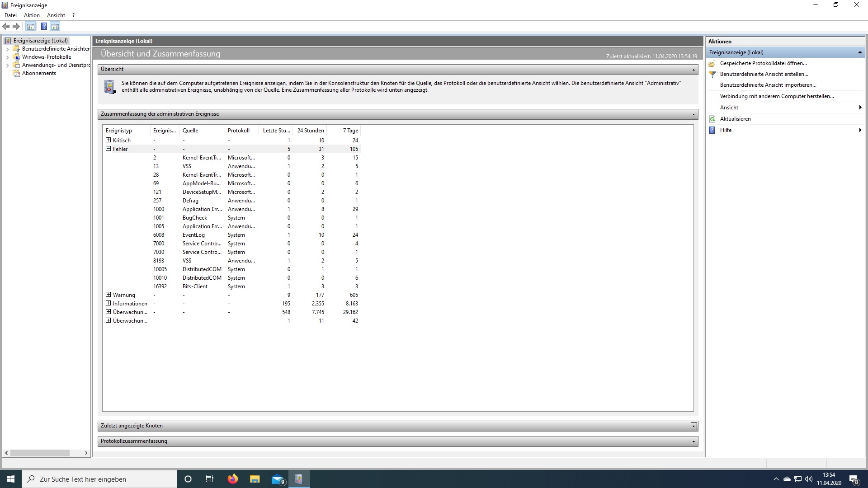
Task: Expand the Windows-Protokolle tree node
Action: click(x=7, y=57)
